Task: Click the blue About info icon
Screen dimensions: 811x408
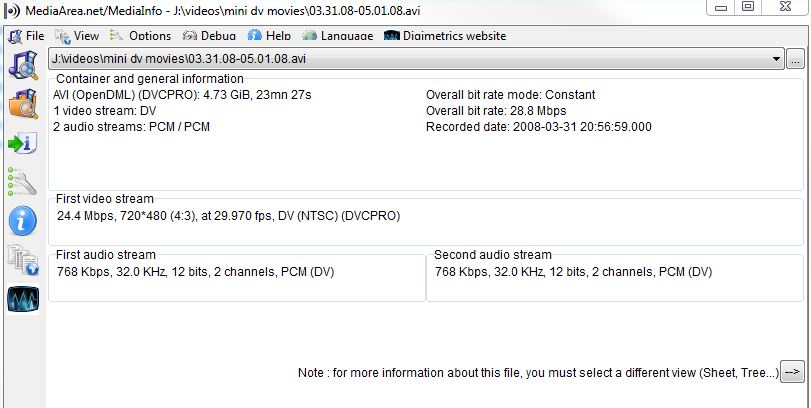Action: tap(22, 220)
